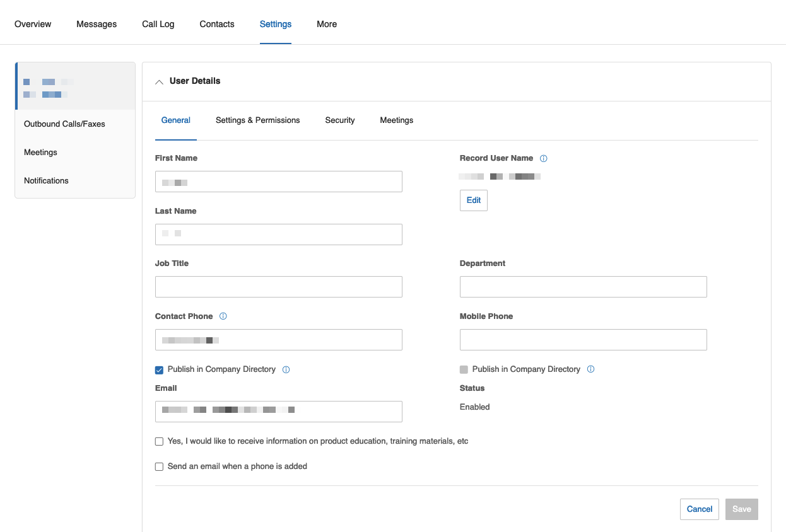Click info icon after left Publish in Company Directory
786x532 pixels.
pos(286,370)
